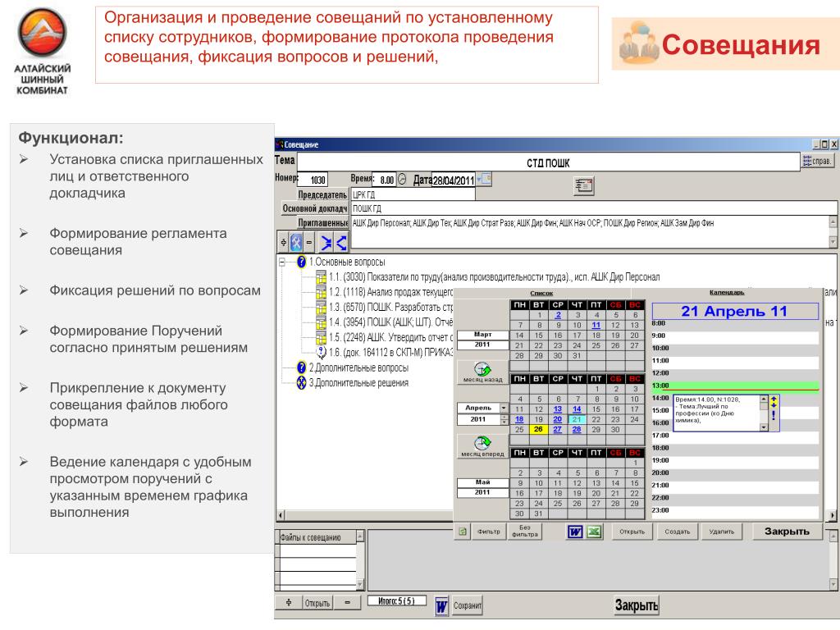Click the table icon of item 1.5 (2248)

point(321,337)
